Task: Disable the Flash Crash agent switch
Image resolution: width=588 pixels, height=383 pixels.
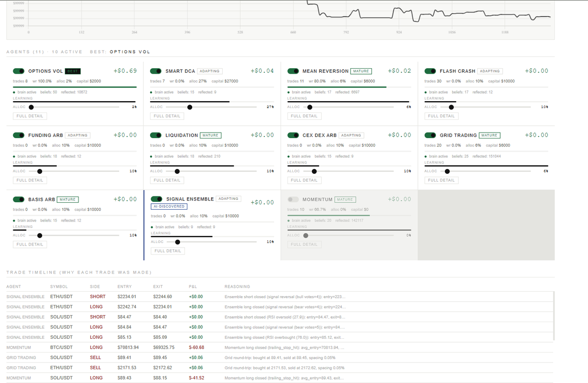Action: click(430, 71)
